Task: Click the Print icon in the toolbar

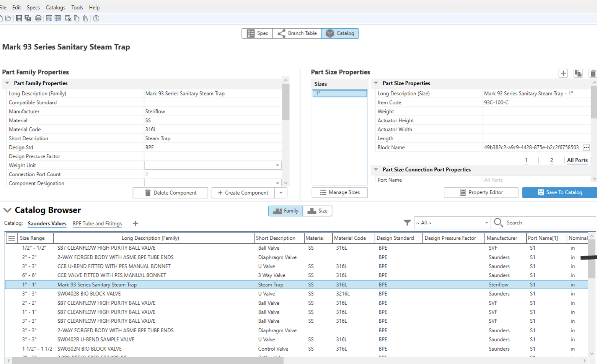Action: 38,18
